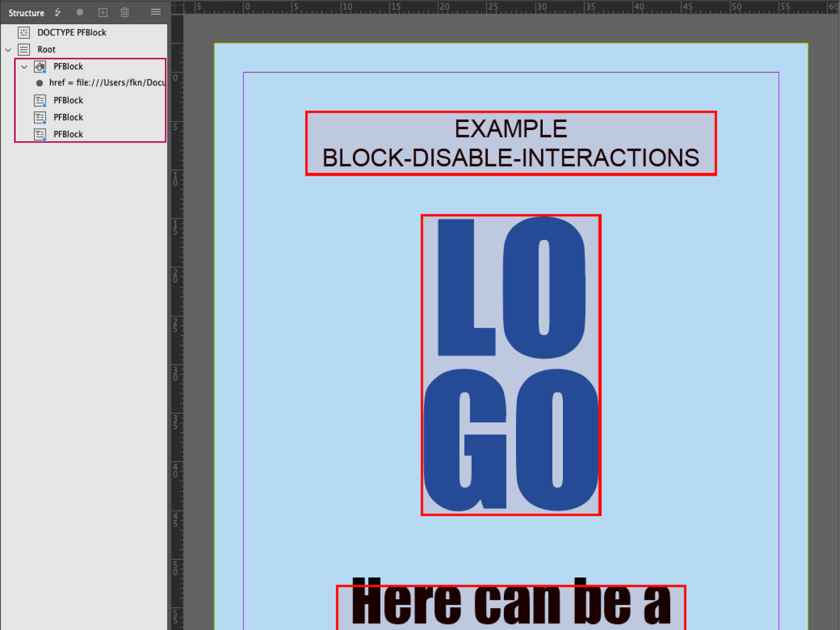Viewport: 840px width, 630px height.
Task: Select the PFBlock element directly below href
Action: (x=68, y=100)
